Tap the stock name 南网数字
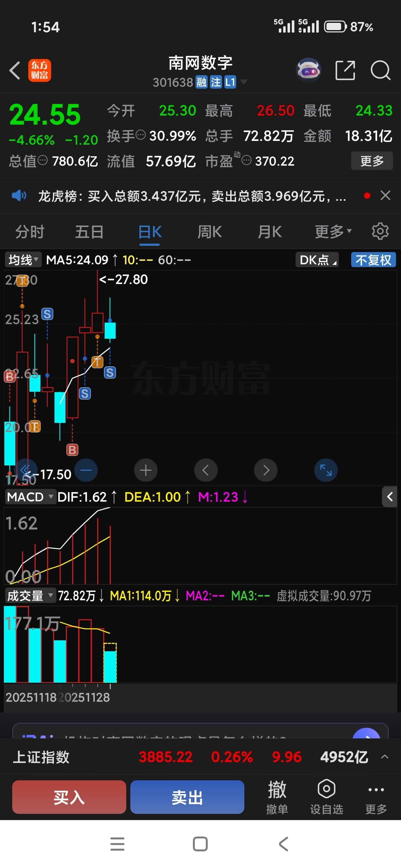 click(x=201, y=63)
